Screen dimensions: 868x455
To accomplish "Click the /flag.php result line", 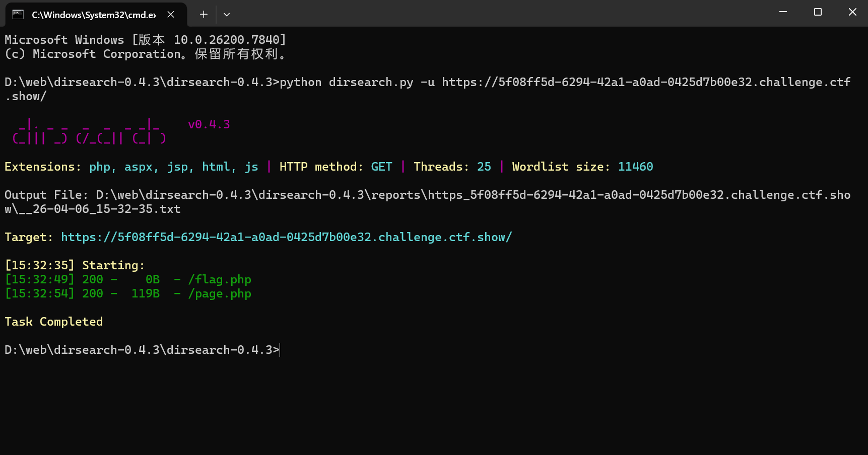I will [x=128, y=279].
